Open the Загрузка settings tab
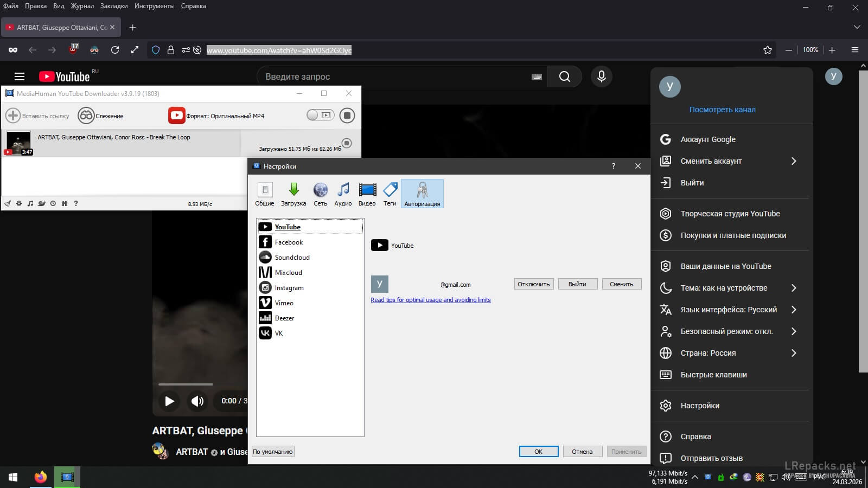Image resolution: width=868 pixels, height=488 pixels. (x=293, y=194)
